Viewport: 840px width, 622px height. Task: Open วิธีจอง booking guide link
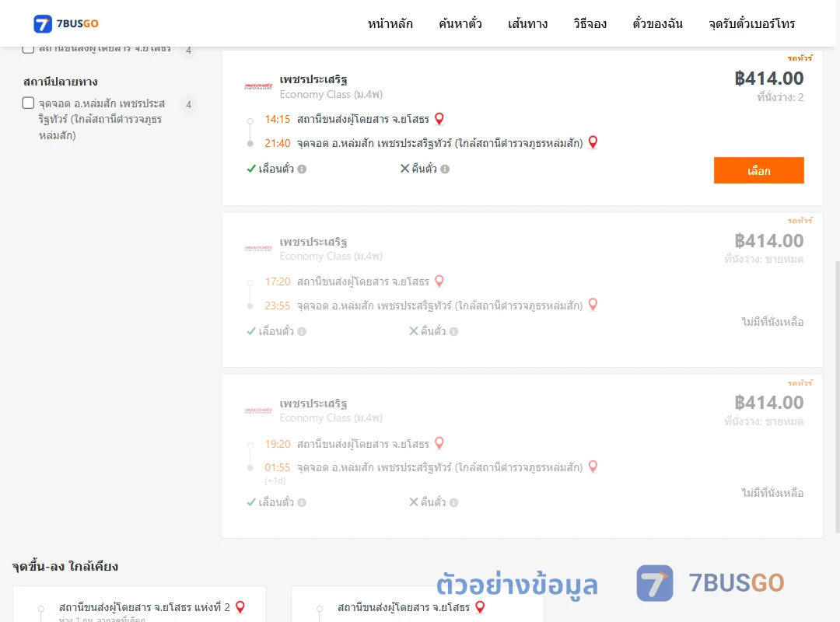[590, 23]
